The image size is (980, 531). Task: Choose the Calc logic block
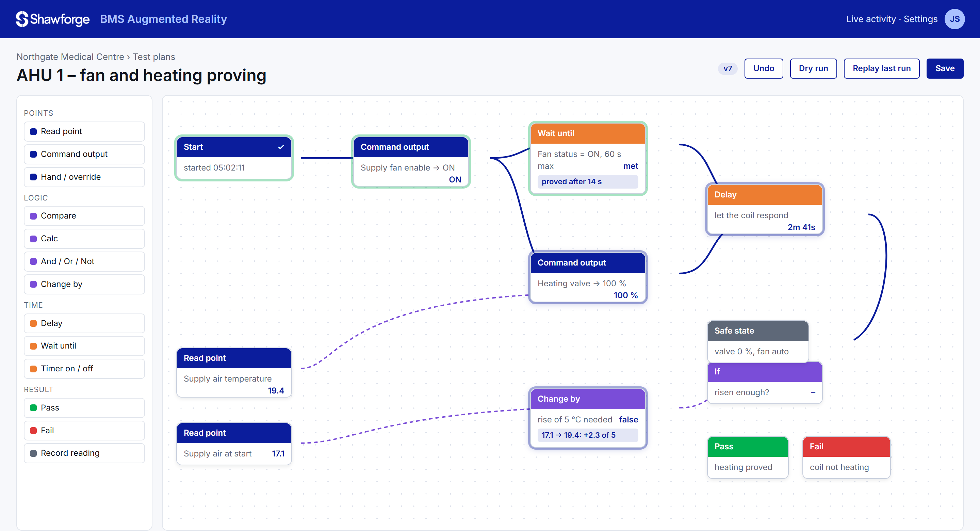click(84, 239)
